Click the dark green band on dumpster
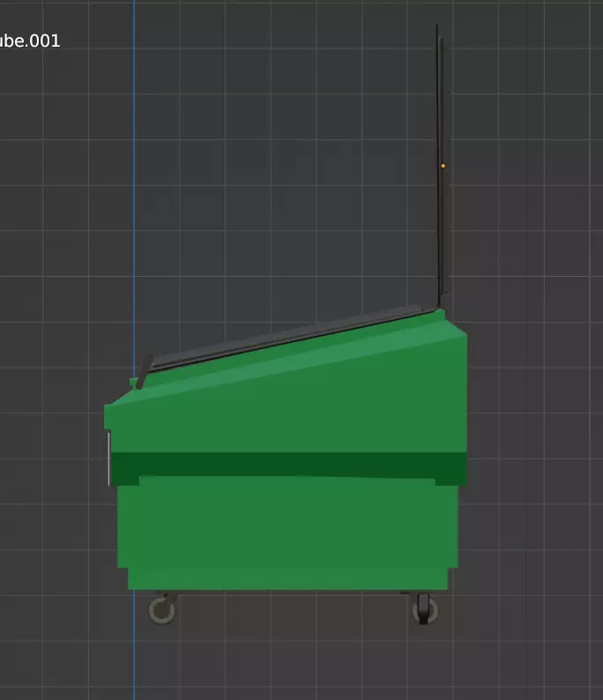 click(x=288, y=465)
